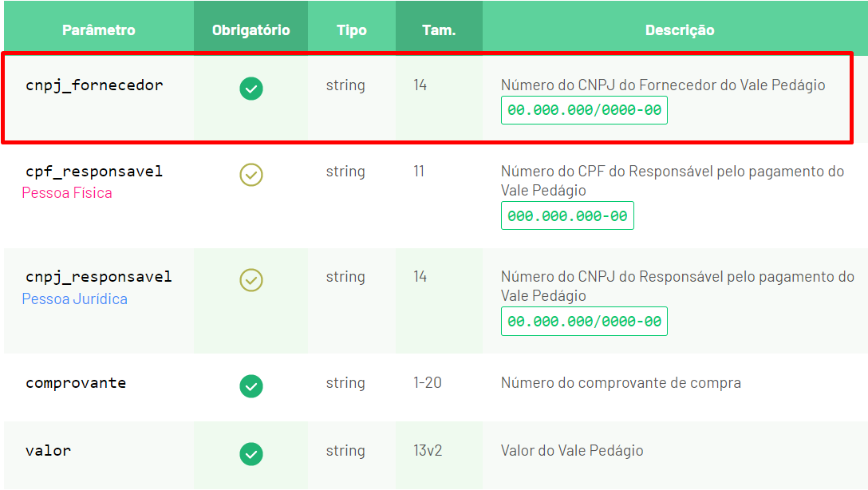The width and height of the screenshot is (868, 490).
Task: Click the solid green check for cnpj_fornecedor
Action: point(251,89)
